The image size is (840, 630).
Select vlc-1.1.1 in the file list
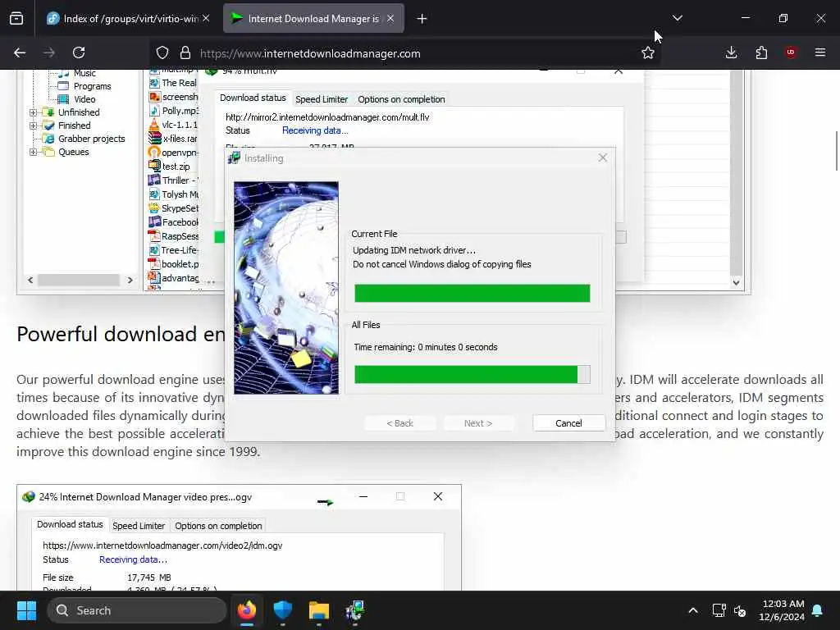pos(180,125)
